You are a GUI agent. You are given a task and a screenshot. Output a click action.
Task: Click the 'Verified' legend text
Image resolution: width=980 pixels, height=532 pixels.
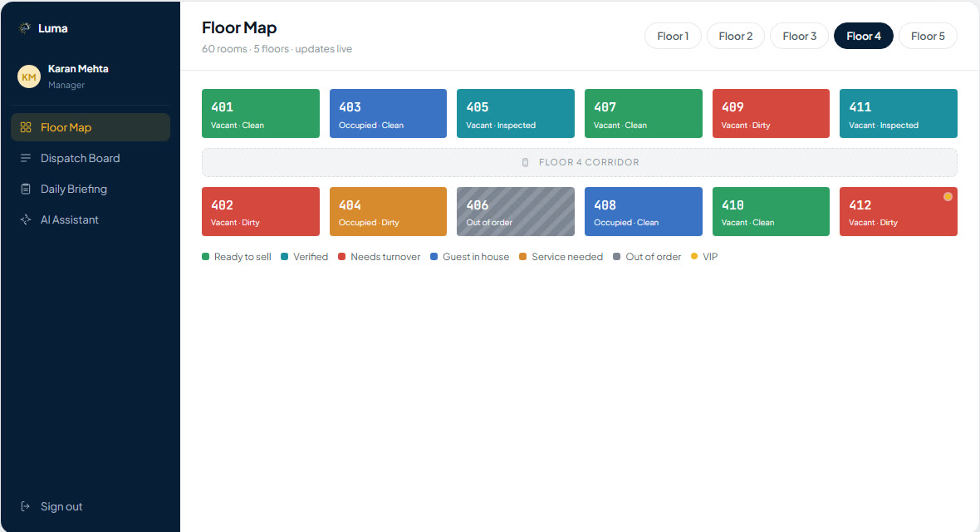click(311, 257)
